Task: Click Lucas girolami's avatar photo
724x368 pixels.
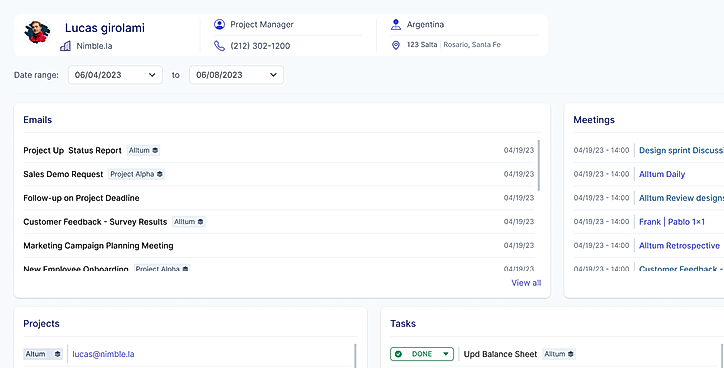Action: click(37, 32)
